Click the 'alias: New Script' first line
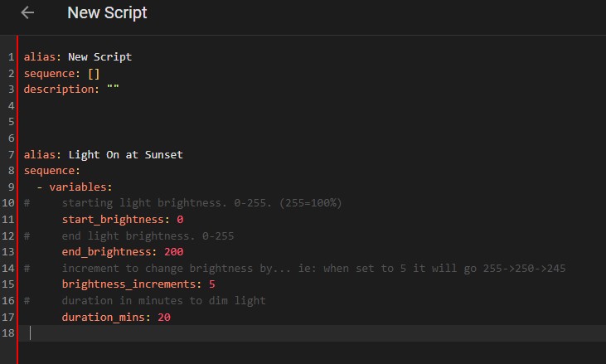 78,57
